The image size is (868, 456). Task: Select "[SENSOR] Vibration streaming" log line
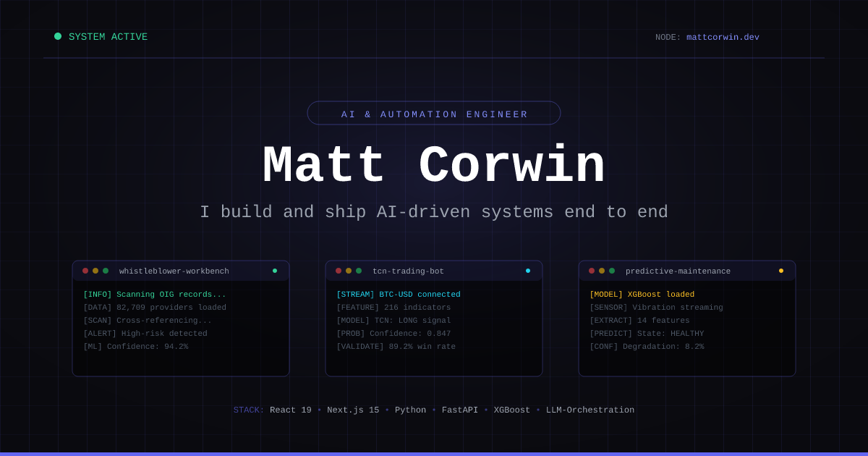657,308
